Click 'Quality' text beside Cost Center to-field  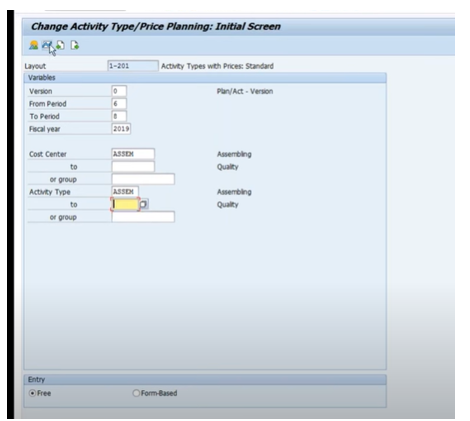coord(227,167)
